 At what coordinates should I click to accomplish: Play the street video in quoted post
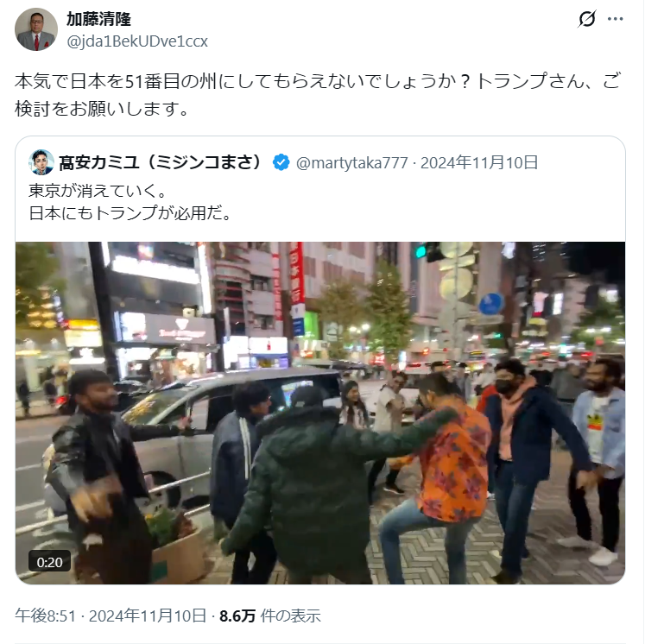(x=320, y=413)
